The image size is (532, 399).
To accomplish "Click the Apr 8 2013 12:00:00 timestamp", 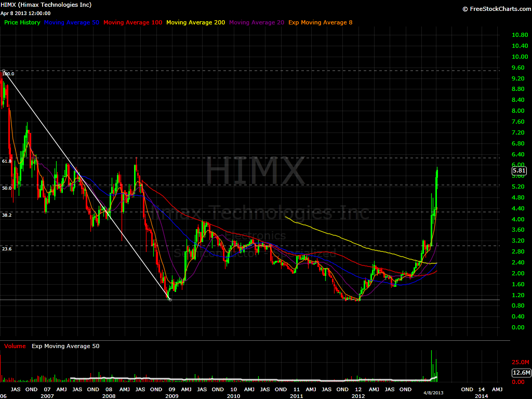I will tap(25, 14).
